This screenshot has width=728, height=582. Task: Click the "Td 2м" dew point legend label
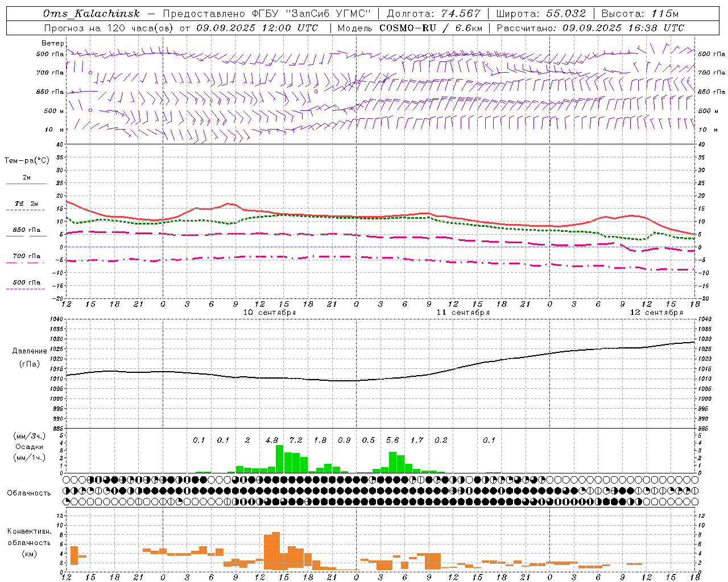(x=26, y=203)
